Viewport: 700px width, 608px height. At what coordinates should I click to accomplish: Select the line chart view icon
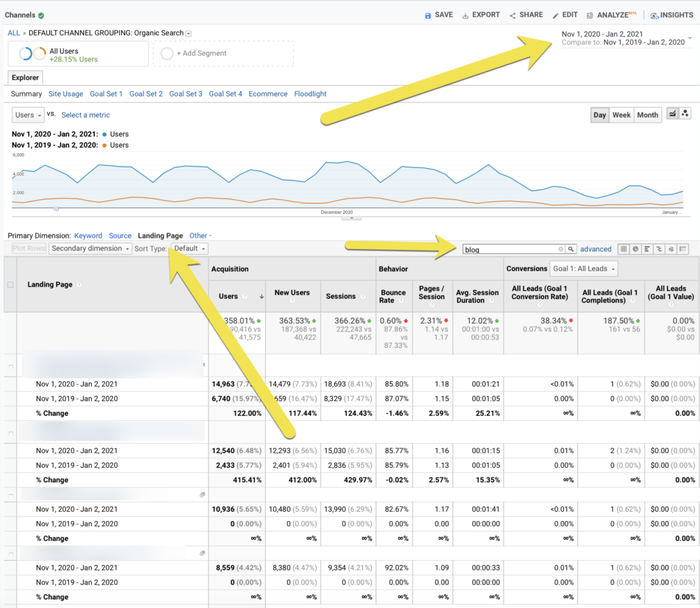pos(673,113)
